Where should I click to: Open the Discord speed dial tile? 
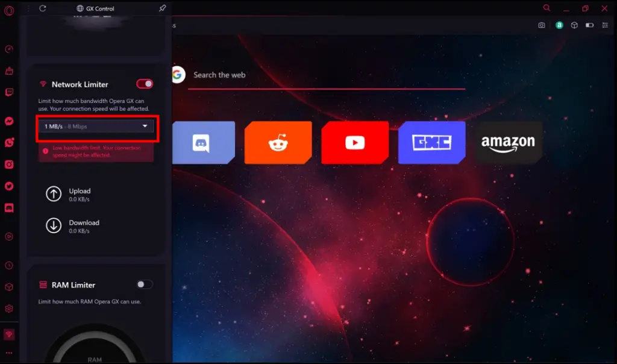pos(204,142)
